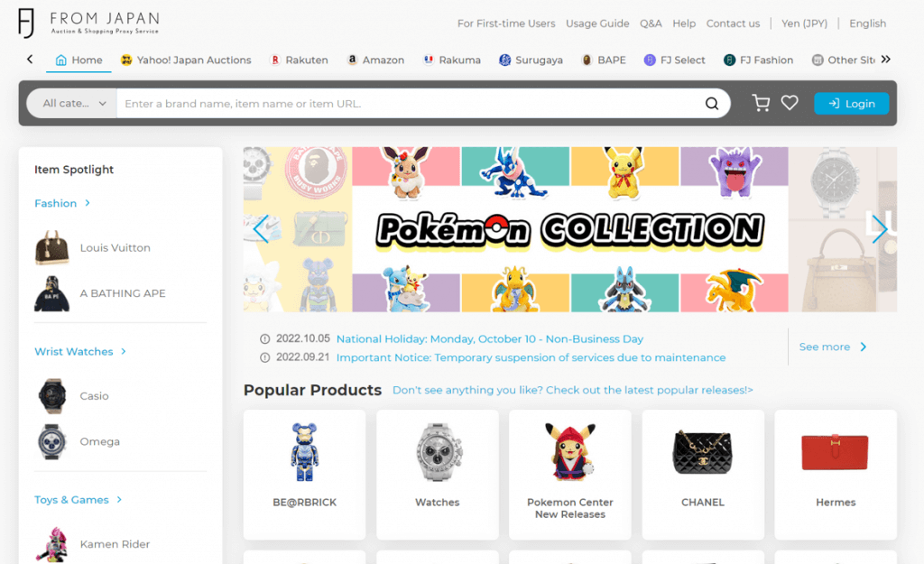Switch to the Amazon tab

(x=375, y=60)
